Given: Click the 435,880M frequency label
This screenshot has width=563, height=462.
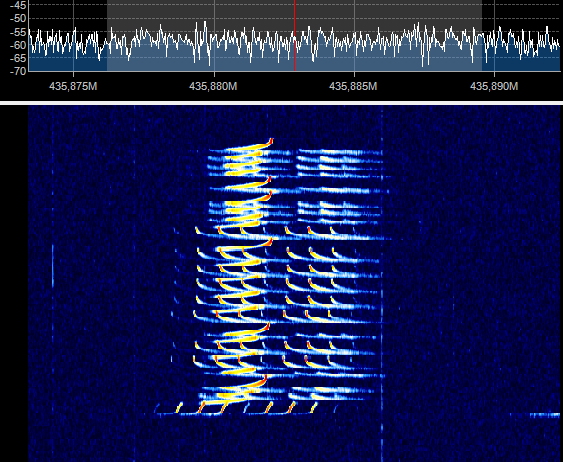Looking at the screenshot, I should [213, 86].
